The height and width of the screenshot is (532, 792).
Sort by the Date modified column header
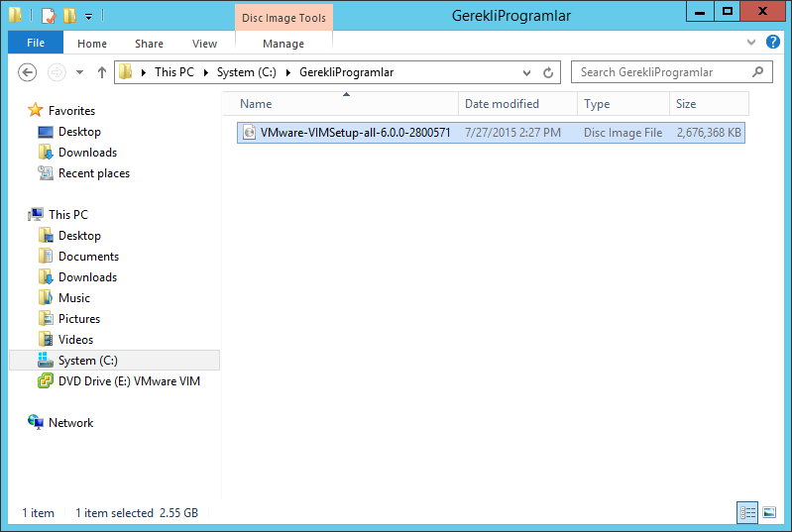point(517,103)
